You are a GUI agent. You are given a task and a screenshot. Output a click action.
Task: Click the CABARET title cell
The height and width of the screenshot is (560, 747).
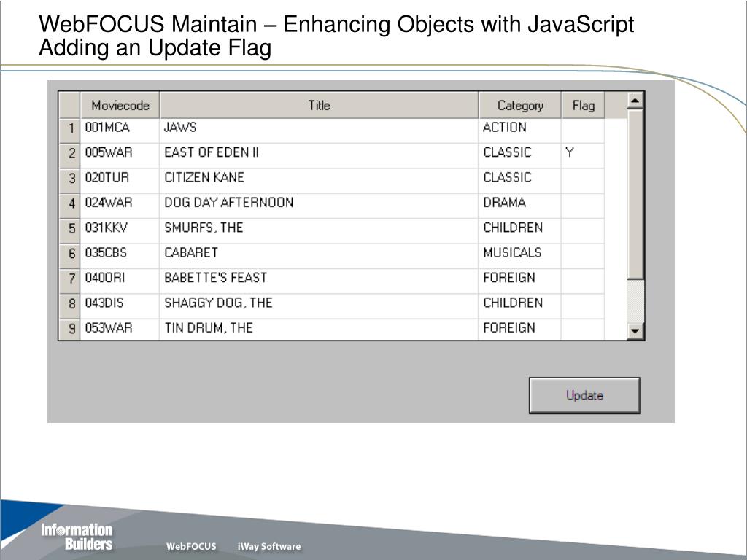320,256
